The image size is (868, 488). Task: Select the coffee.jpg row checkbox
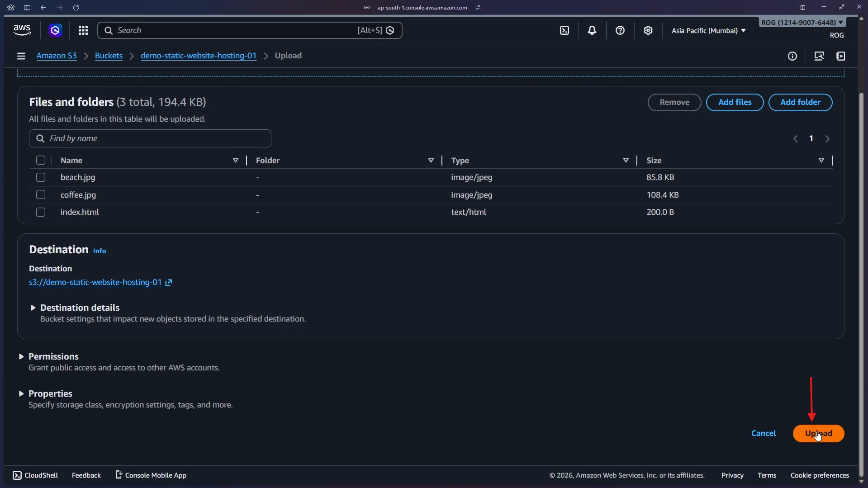pyautogui.click(x=41, y=194)
